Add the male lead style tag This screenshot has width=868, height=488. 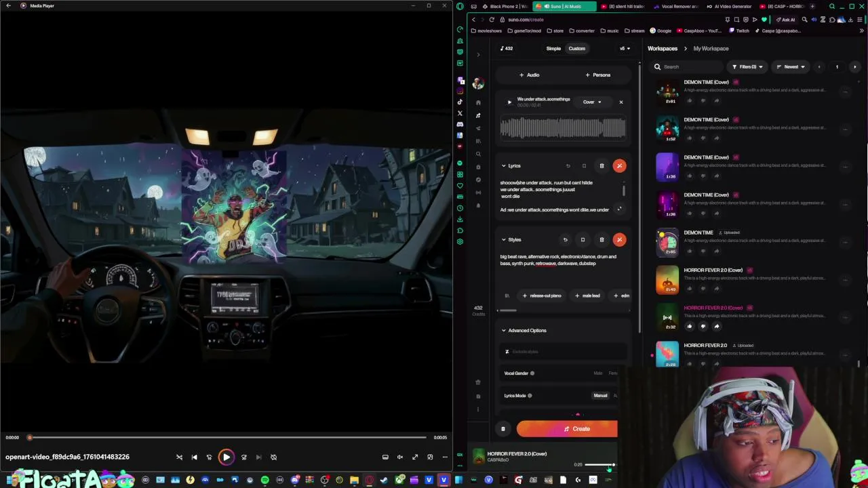pos(587,296)
